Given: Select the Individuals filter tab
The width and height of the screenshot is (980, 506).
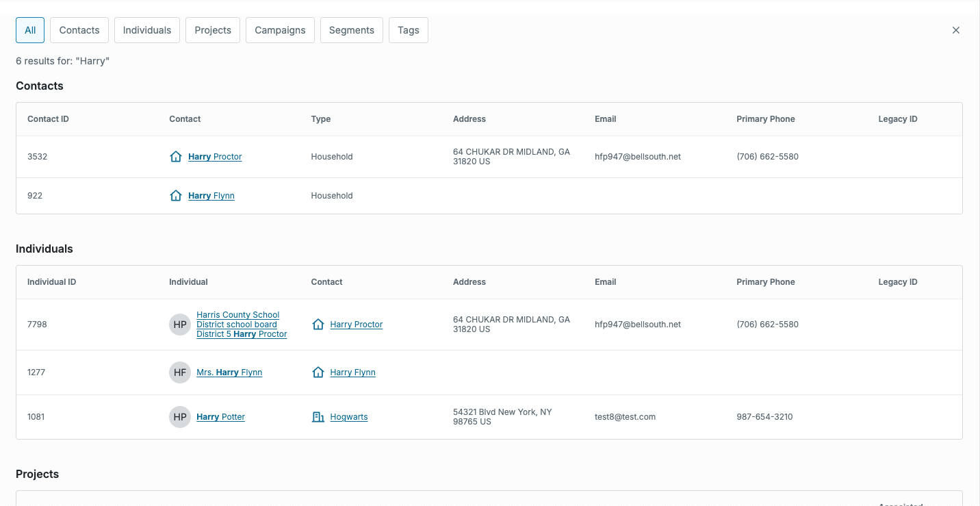Looking at the screenshot, I should [147, 30].
